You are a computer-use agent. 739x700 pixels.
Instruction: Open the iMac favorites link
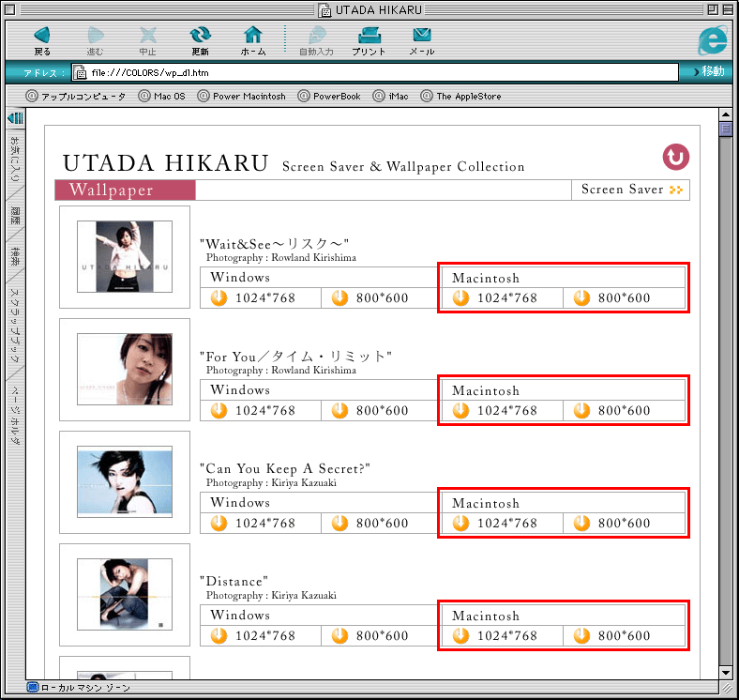391,97
